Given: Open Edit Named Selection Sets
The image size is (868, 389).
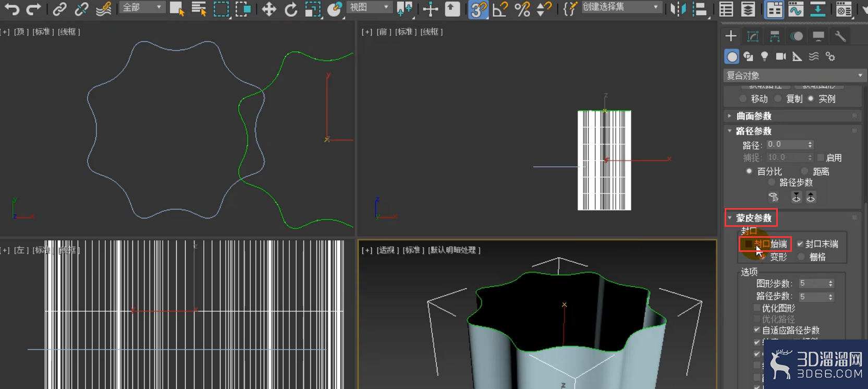Looking at the screenshot, I should click(x=570, y=9).
